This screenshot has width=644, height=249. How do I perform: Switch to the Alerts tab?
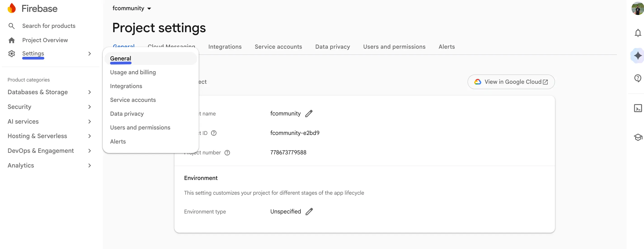[x=447, y=47]
